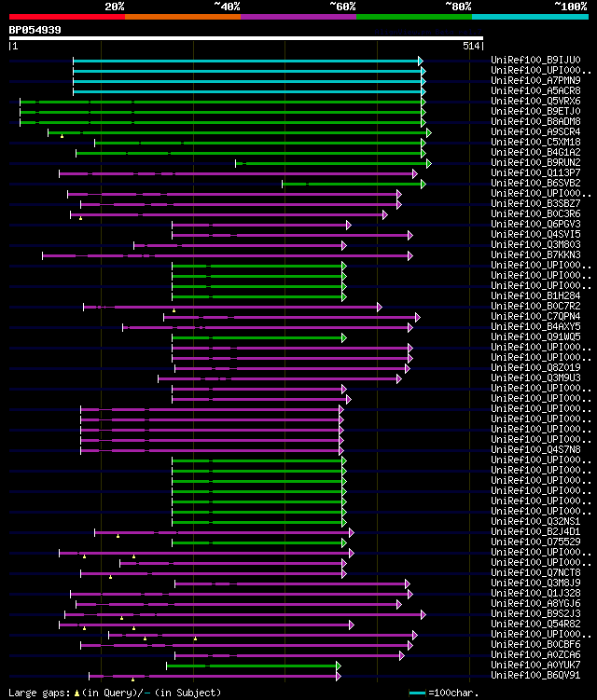Click the white query sequence bar
The image size is (597, 700).
[246, 38]
